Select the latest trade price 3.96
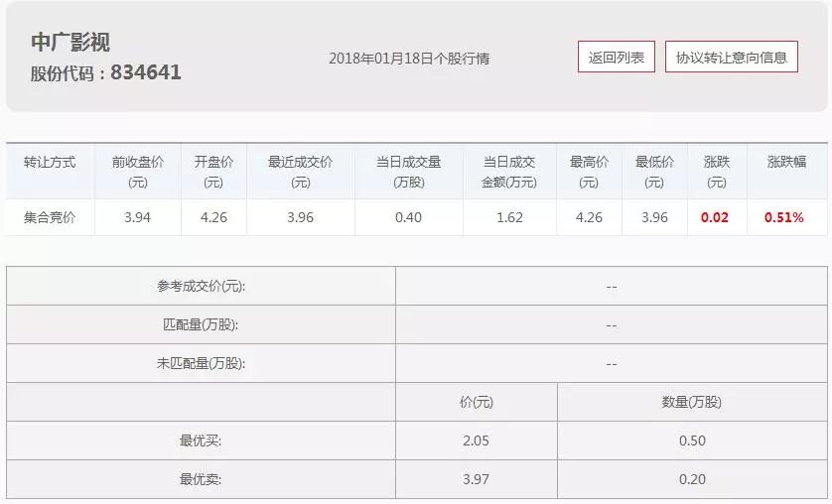832x504 pixels. pyautogui.click(x=300, y=217)
